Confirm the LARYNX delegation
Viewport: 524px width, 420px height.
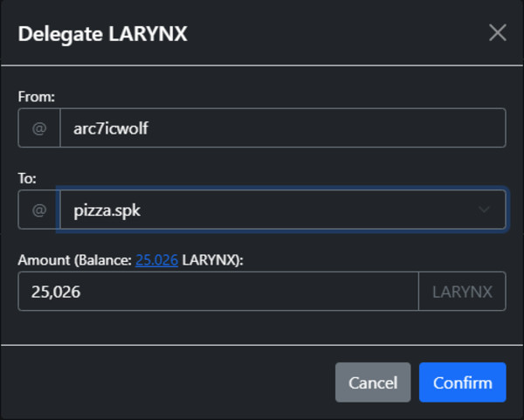463,382
